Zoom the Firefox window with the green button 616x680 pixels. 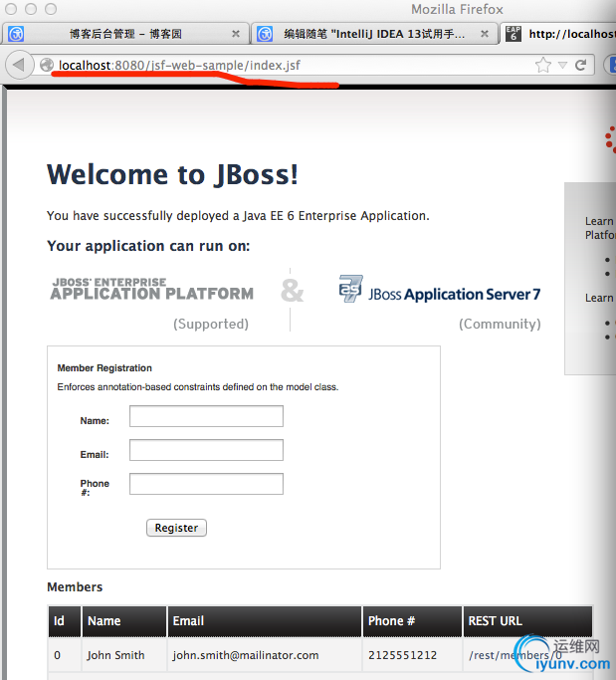pos(51,9)
